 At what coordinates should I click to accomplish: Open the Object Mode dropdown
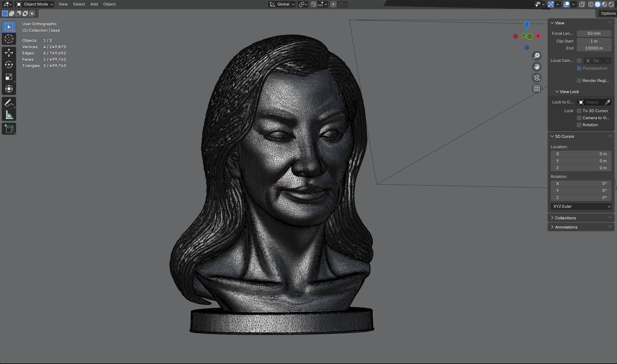(x=35, y=4)
